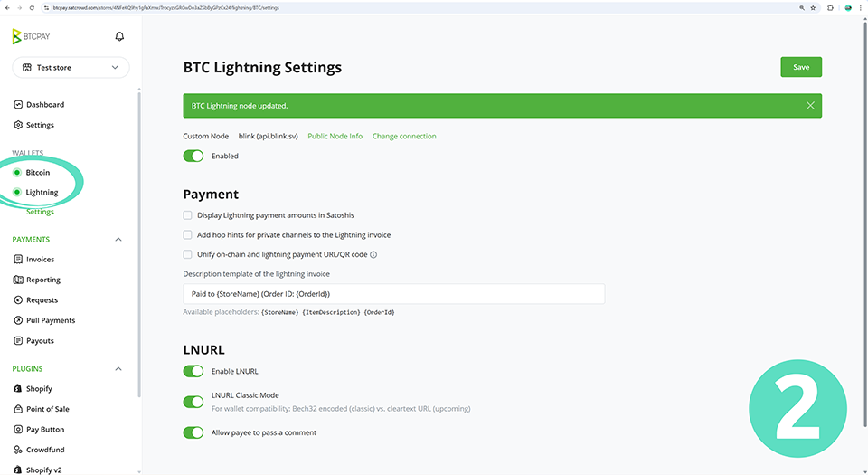The width and height of the screenshot is (868, 475).
Task: Dismiss the green node updated alert
Action: [810, 106]
